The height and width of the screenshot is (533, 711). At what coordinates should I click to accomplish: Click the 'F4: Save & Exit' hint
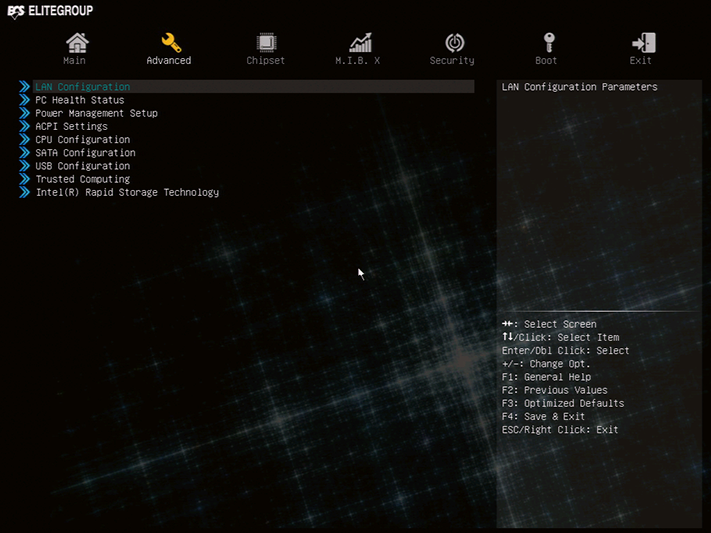543,416
